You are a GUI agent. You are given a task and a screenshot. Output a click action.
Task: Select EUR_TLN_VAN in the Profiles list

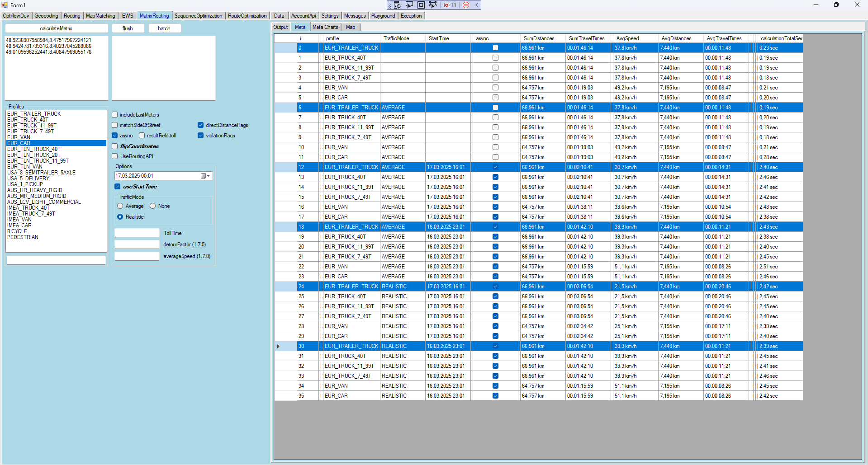pos(25,167)
